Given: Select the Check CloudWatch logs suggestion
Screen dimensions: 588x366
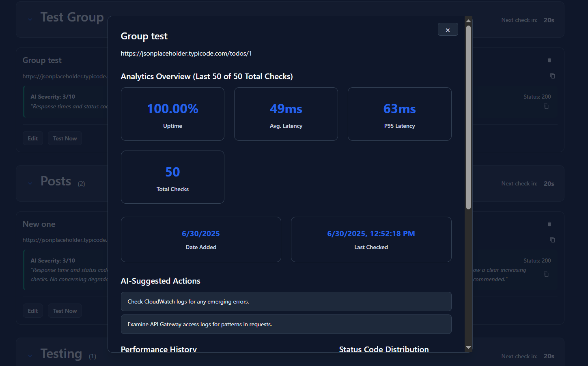Looking at the screenshot, I should (x=286, y=301).
